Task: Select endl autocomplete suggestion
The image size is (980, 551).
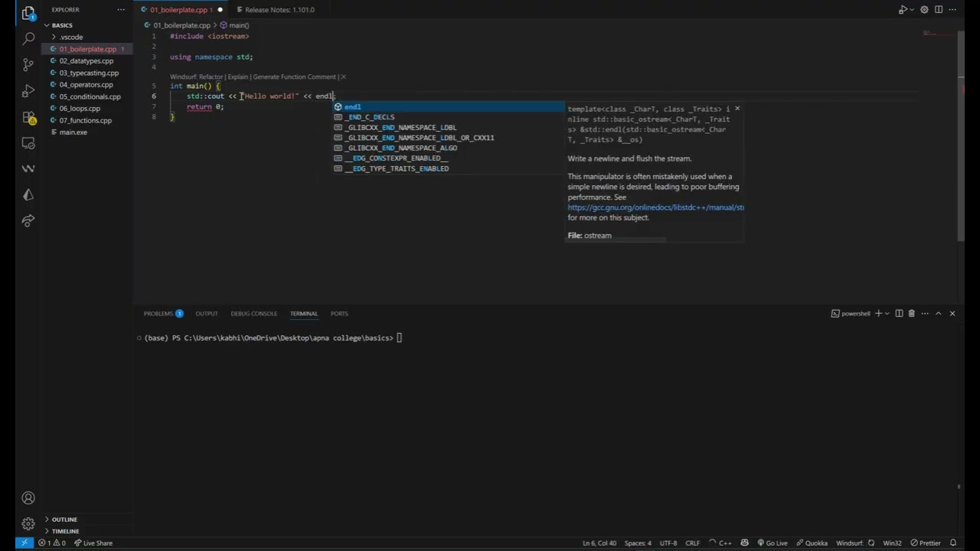Action: [x=449, y=107]
